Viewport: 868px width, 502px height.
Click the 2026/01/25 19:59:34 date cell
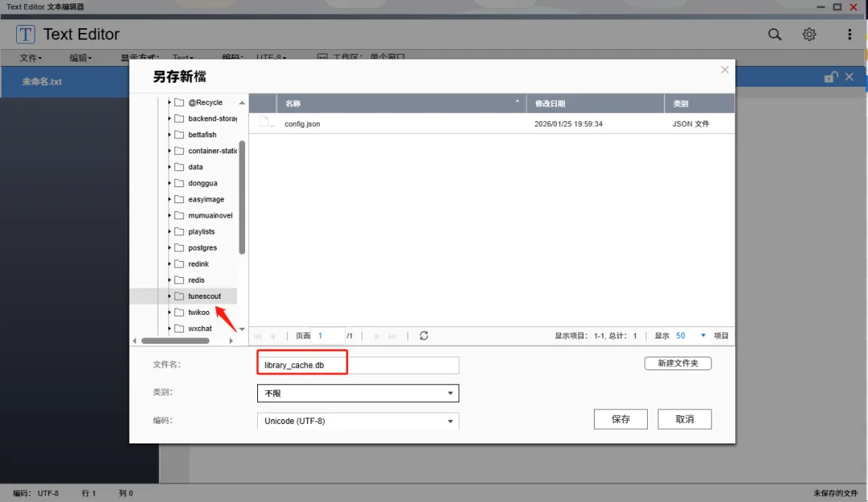pos(568,124)
